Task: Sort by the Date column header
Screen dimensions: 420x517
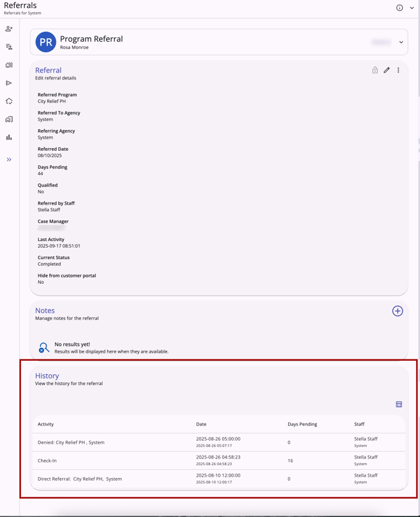Action: tap(201, 424)
